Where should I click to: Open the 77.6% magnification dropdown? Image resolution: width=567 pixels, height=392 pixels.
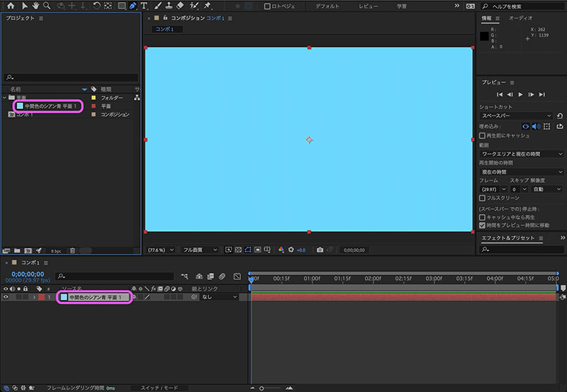(161, 250)
